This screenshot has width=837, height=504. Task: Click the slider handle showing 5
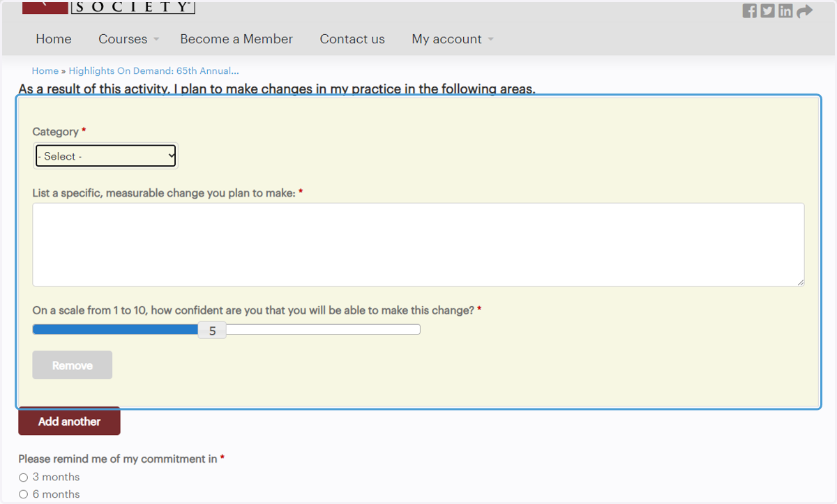[x=212, y=331]
